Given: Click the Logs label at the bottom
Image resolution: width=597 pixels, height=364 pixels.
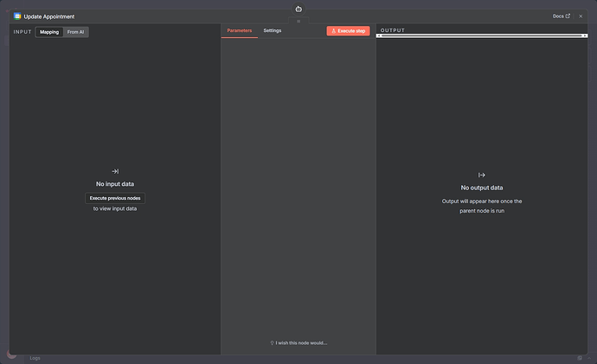Looking at the screenshot, I should (35, 358).
